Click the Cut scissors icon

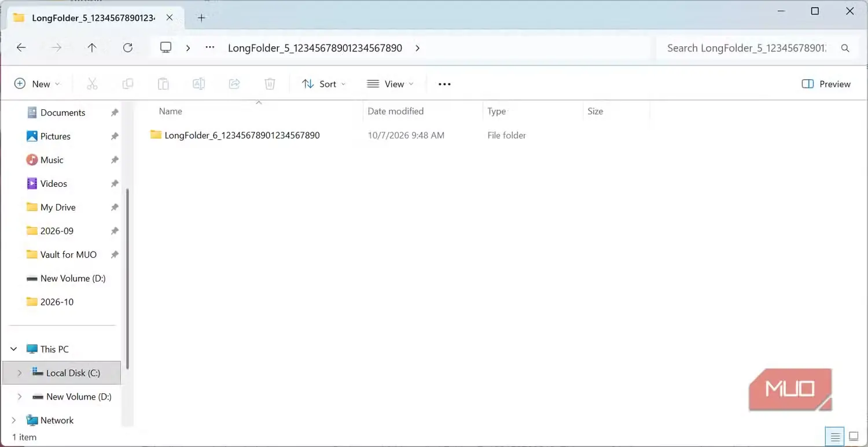tap(92, 84)
